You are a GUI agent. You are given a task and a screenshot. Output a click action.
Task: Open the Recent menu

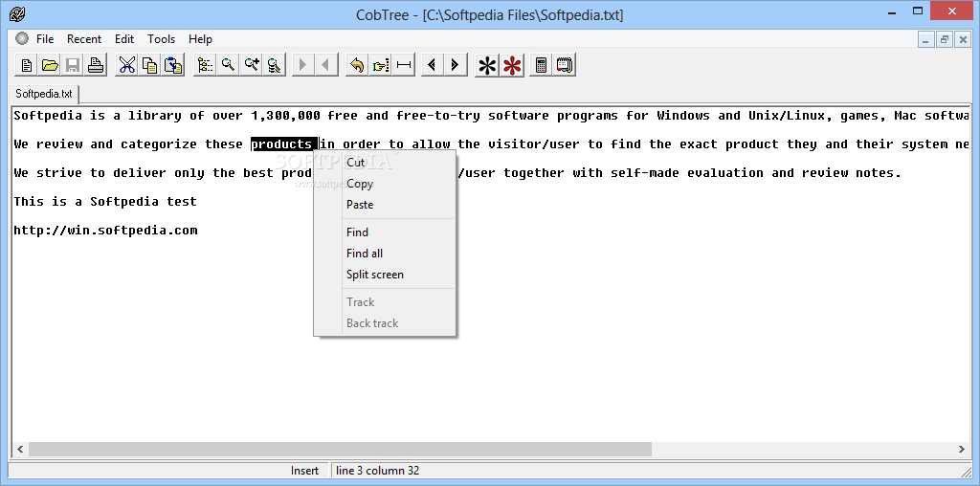(84, 38)
